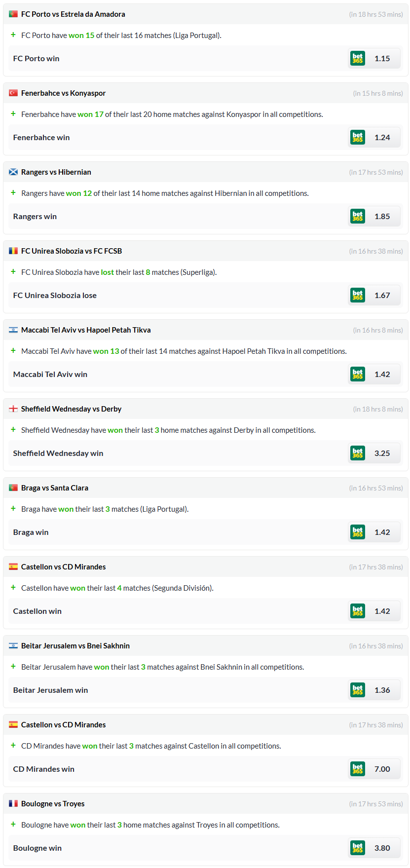This screenshot has height=868, width=410.
Task: Click the Israel flag beside Beitar Jerusalem vs Bnei Sakhnin
Action: 13,646
